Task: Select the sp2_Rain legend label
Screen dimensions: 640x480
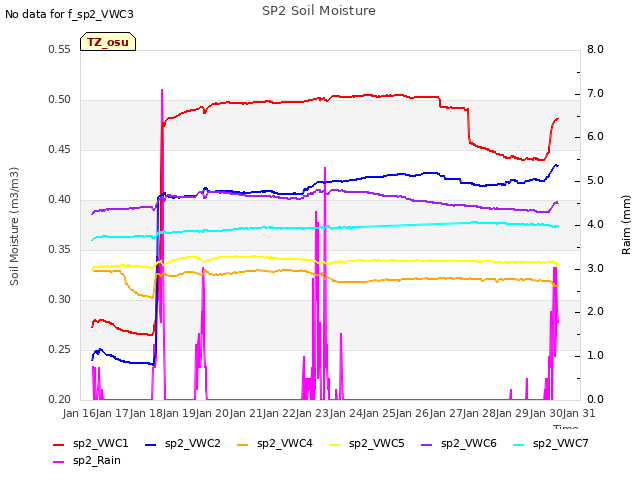Action: tap(97, 460)
